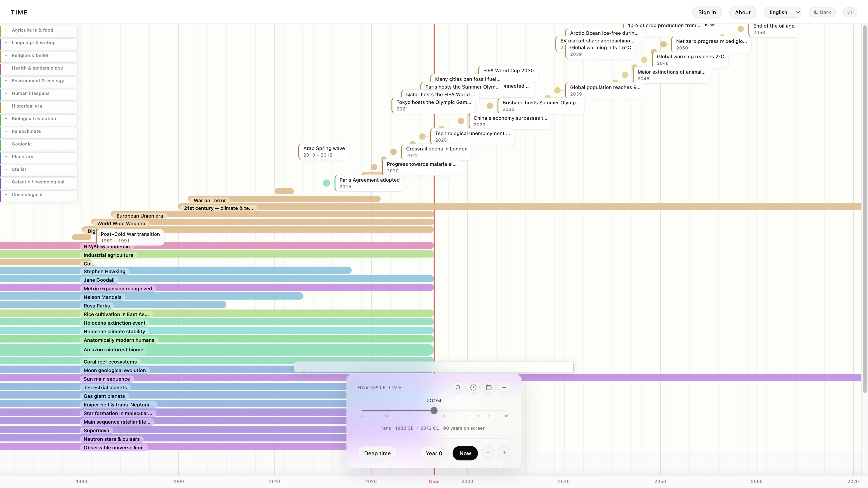The height and width of the screenshot is (488, 868).
Task: Select the War on Terror bar
Action: (x=284, y=199)
